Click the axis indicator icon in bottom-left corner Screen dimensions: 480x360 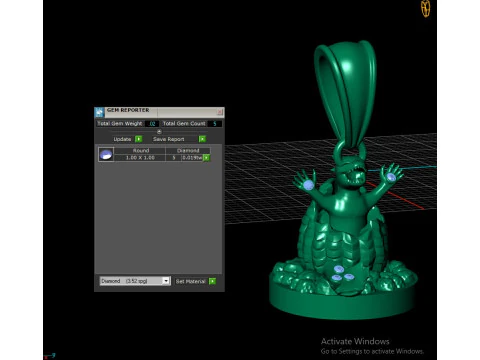pyautogui.click(x=49, y=356)
